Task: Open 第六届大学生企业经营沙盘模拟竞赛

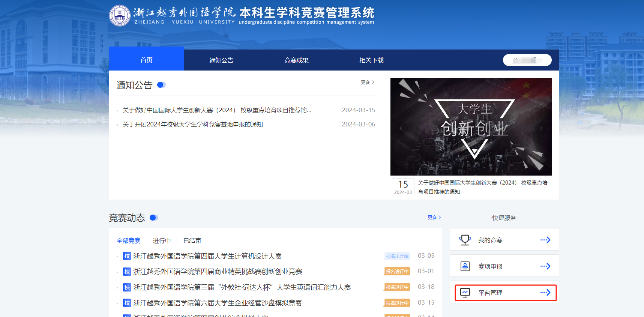Action: coord(218,303)
